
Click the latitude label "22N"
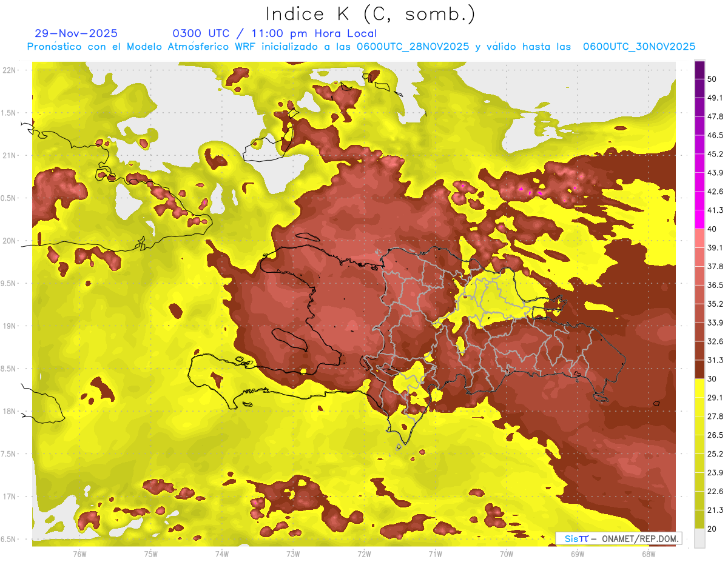[x=9, y=70]
